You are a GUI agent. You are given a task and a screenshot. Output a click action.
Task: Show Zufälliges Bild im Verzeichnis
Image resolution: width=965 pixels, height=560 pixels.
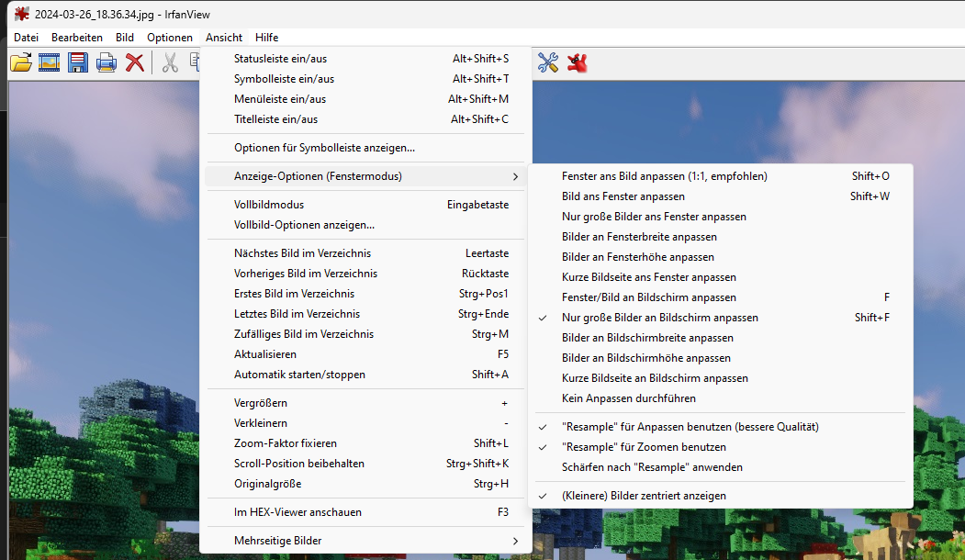[x=365, y=334]
